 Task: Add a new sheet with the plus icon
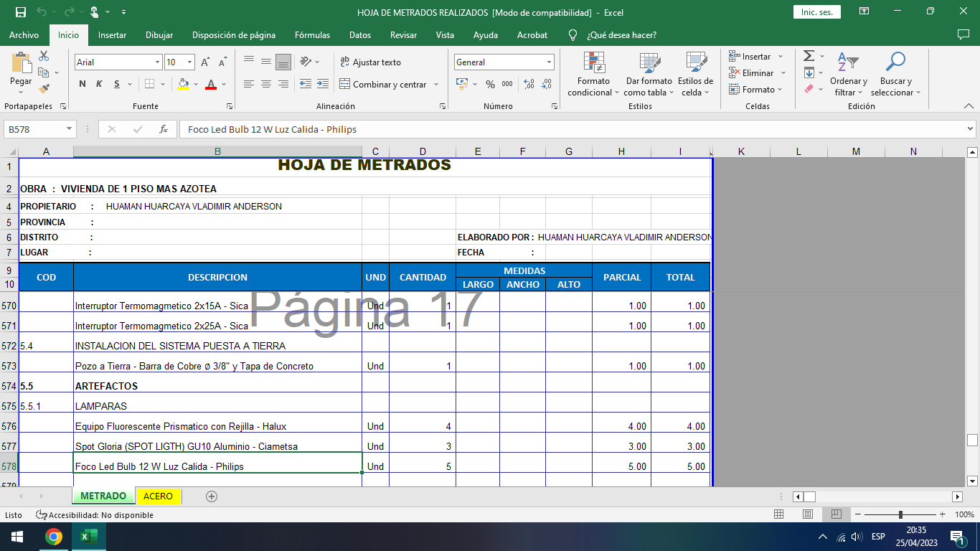click(211, 496)
